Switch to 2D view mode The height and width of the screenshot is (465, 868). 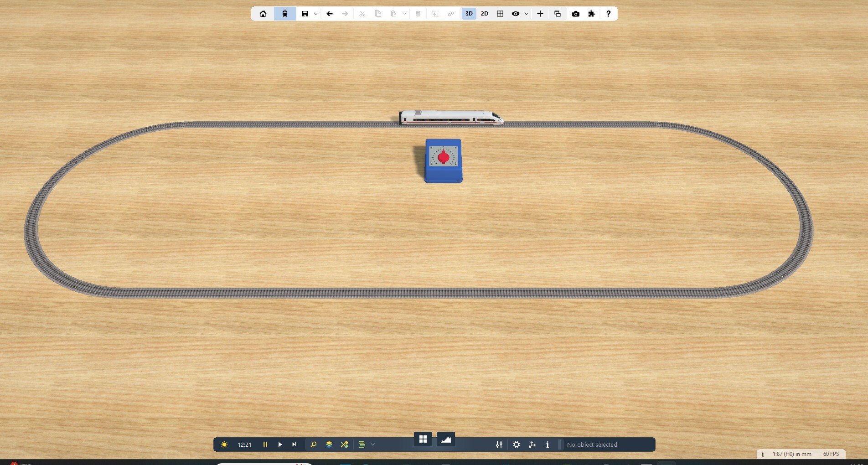point(485,14)
